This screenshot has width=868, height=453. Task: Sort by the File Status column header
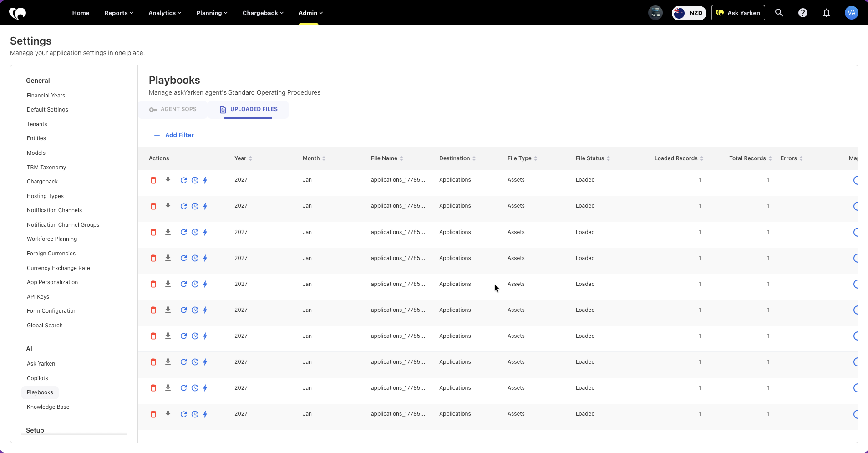pos(593,158)
